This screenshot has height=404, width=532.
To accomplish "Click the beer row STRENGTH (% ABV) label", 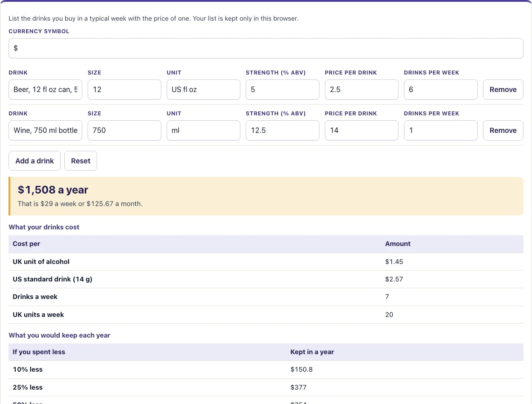I will [275, 73].
